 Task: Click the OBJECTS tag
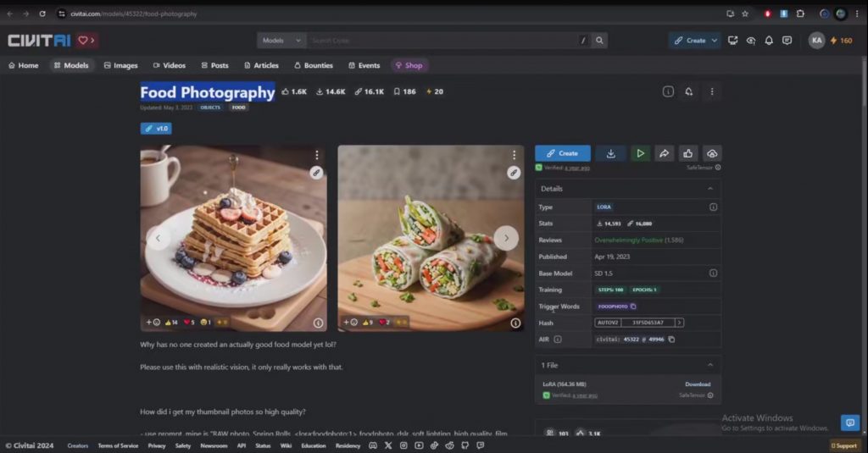210,108
